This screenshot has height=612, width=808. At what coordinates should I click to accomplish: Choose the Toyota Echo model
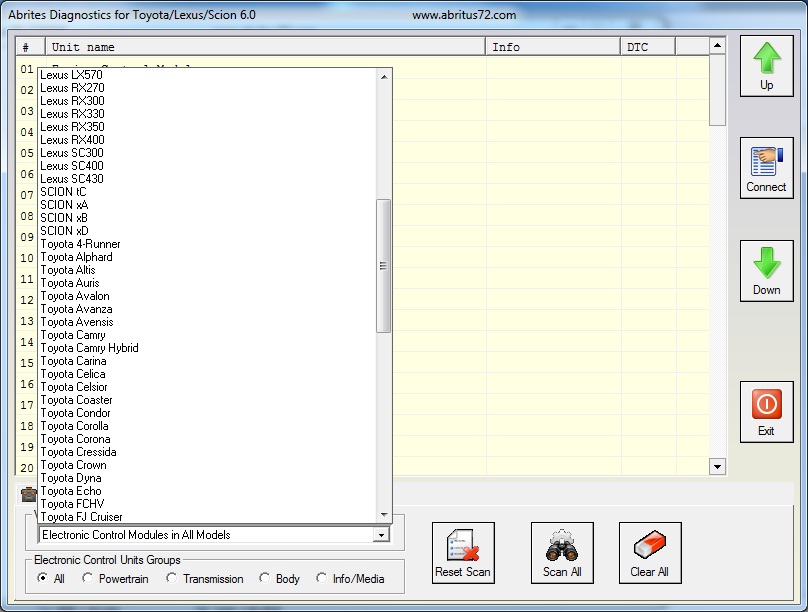pyautogui.click(x=208, y=491)
